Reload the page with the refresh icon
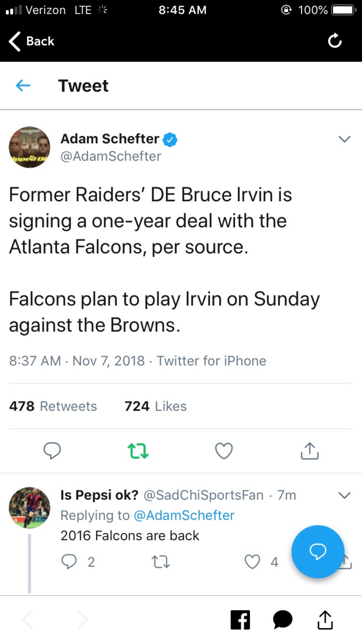The image size is (362, 644). pos(335,41)
